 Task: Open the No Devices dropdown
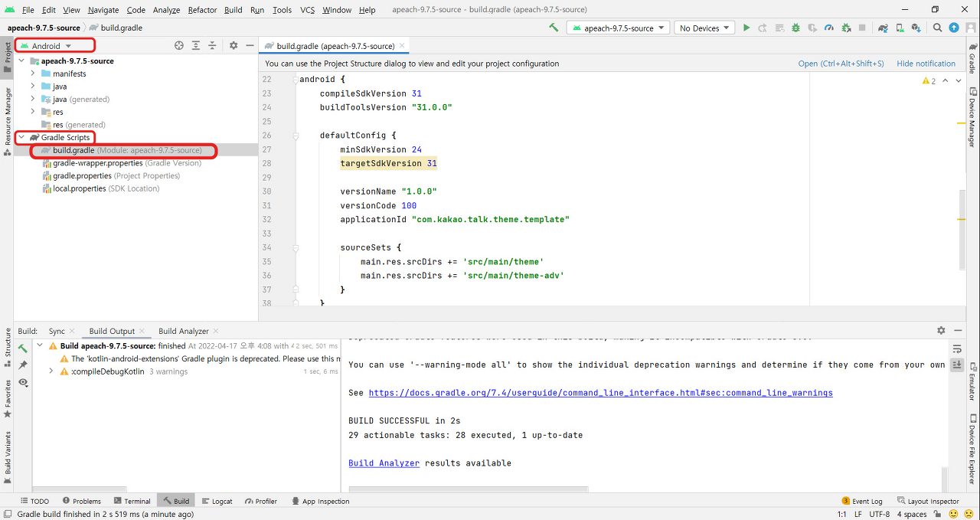pyautogui.click(x=703, y=27)
